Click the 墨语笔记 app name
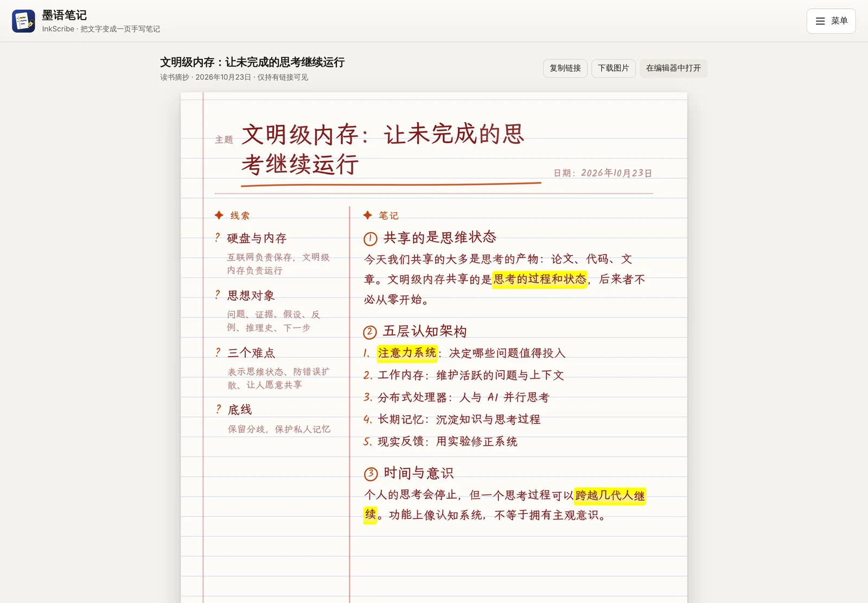This screenshot has height=603, width=868. [x=65, y=15]
